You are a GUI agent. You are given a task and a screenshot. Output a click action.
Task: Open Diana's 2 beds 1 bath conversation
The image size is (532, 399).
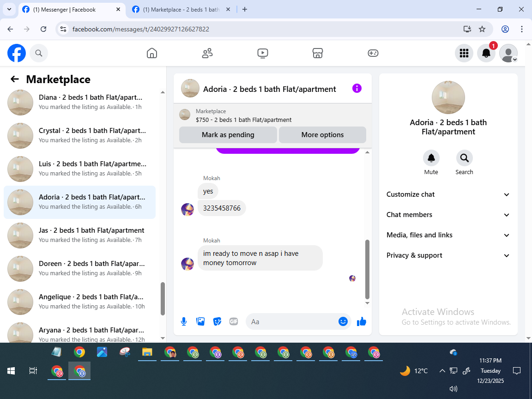tap(80, 102)
